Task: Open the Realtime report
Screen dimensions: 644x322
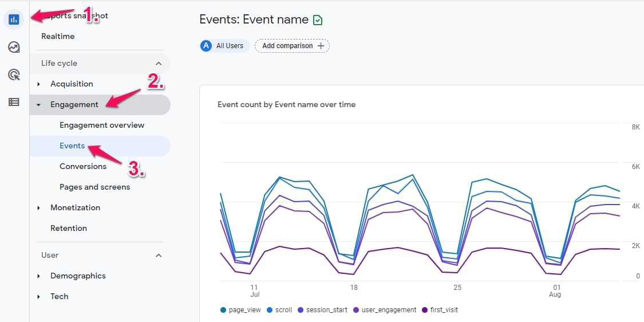Action: (58, 36)
